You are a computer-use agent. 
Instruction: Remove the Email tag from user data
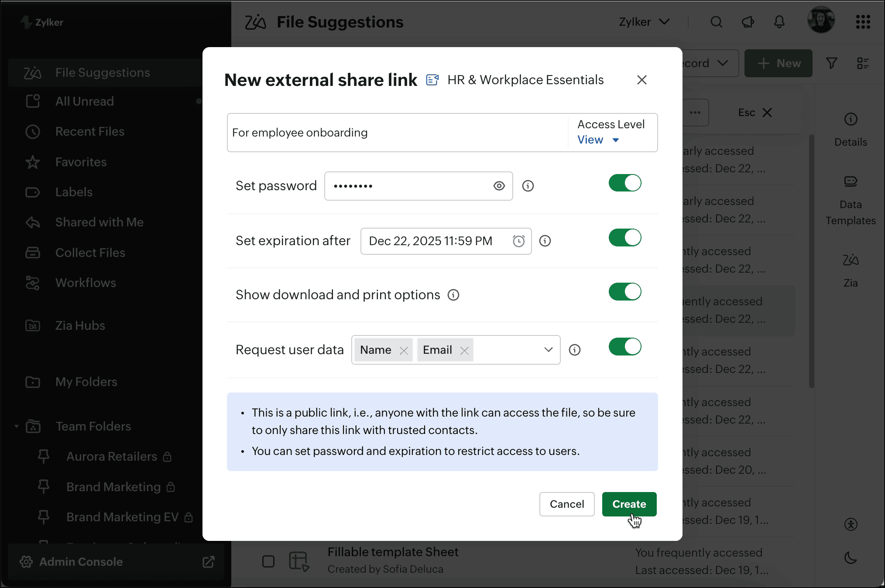(464, 350)
